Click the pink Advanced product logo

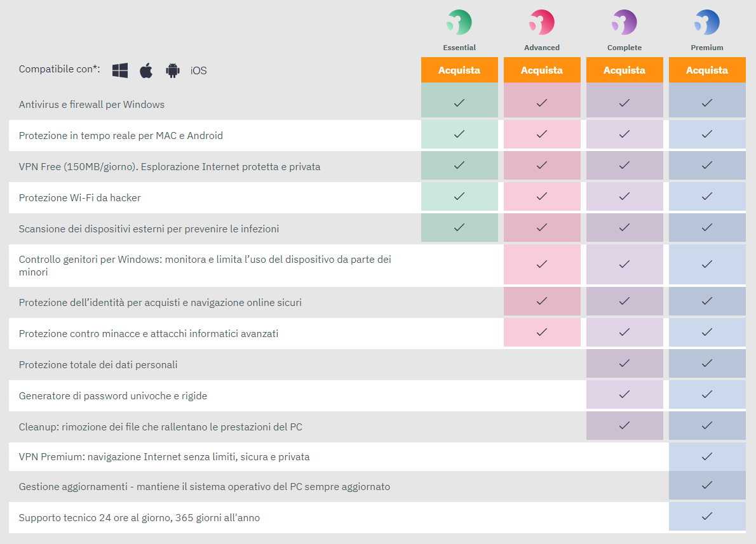(541, 22)
